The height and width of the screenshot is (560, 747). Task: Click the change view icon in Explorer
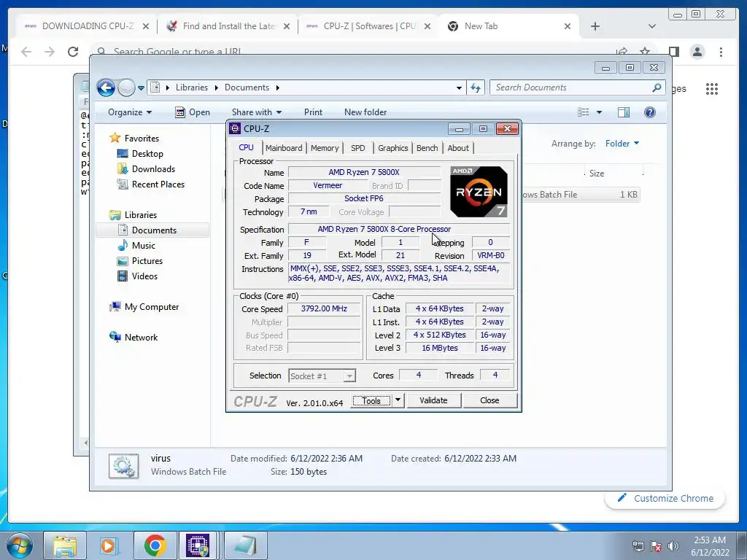(584, 112)
